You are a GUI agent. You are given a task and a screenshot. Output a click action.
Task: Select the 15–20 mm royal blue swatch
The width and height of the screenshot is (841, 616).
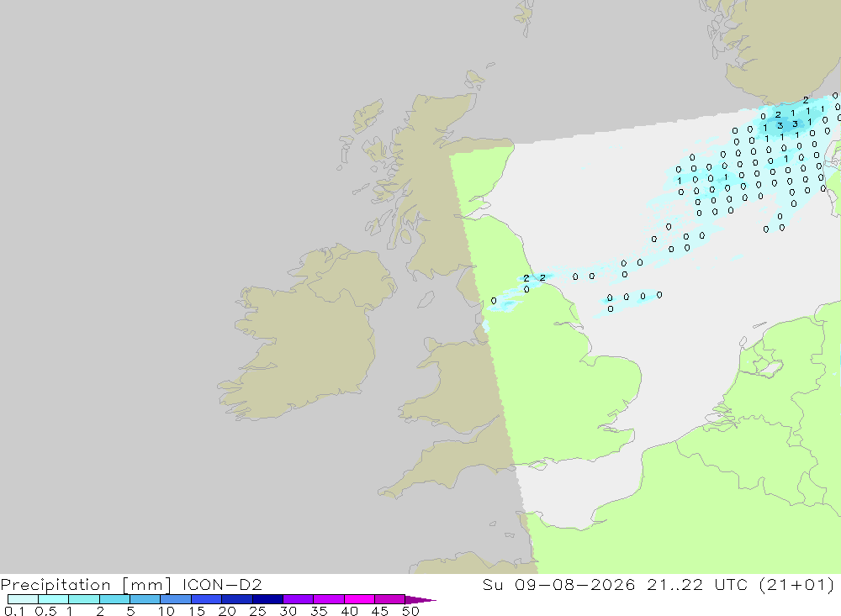(207, 599)
